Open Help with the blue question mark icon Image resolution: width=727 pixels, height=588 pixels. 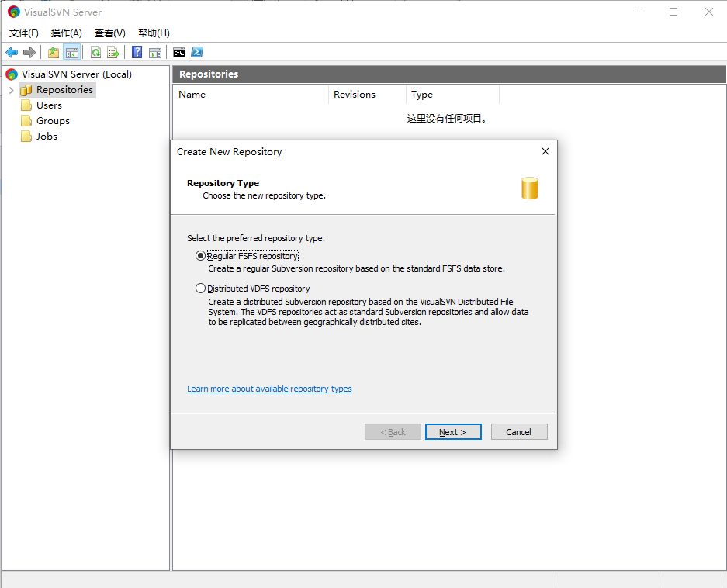click(137, 52)
